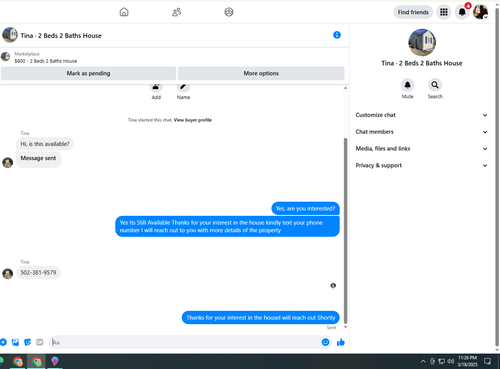Open the Groups icon in top navigation
The height and width of the screenshot is (369, 500).
(x=229, y=12)
